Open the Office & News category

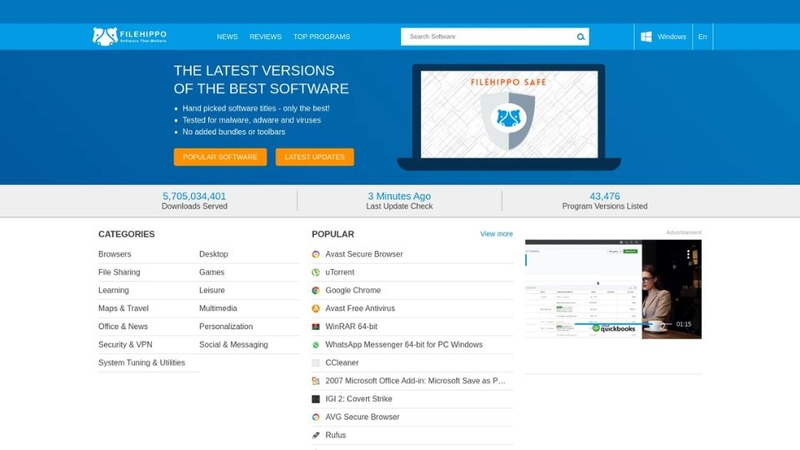[123, 327]
